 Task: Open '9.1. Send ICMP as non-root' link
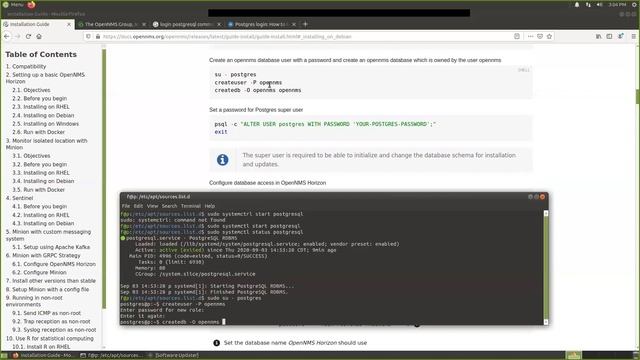pyautogui.click(x=47, y=313)
